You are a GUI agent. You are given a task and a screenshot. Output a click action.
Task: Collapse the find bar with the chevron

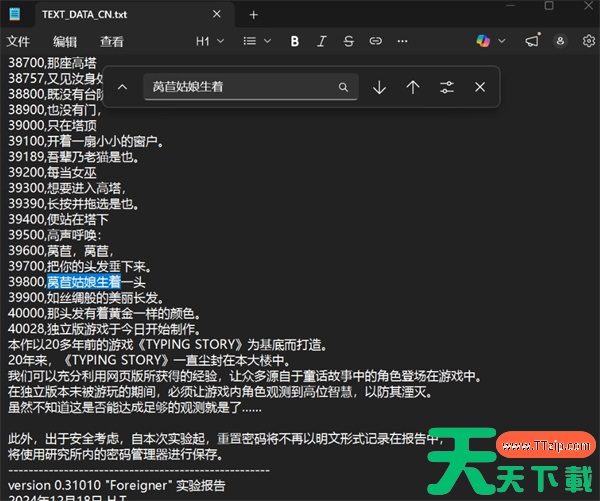[x=122, y=87]
